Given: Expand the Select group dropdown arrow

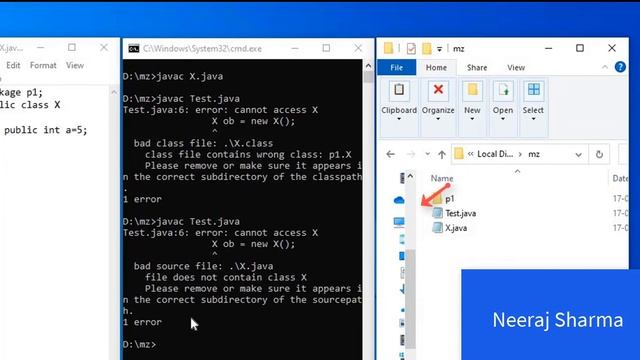Looking at the screenshot, I should [x=533, y=119].
